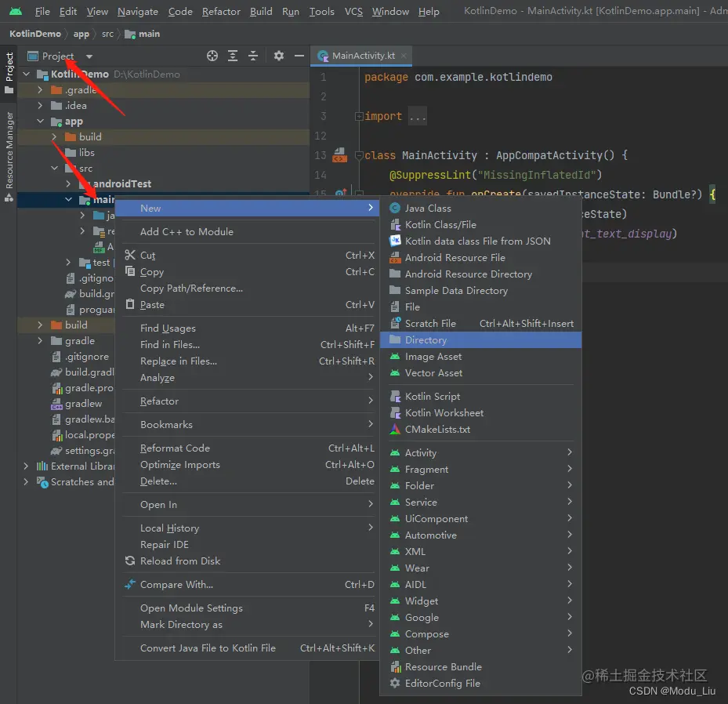Choose Resource Bundle

pyautogui.click(x=480, y=667)
